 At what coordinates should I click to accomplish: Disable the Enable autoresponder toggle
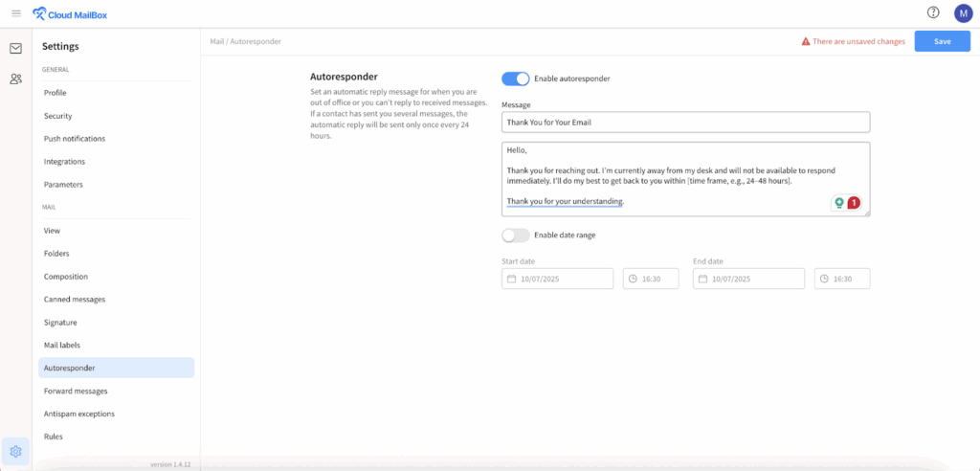tap(515, 78)
